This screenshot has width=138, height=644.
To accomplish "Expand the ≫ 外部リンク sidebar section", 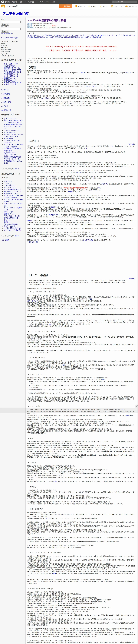I will [6, 110].
